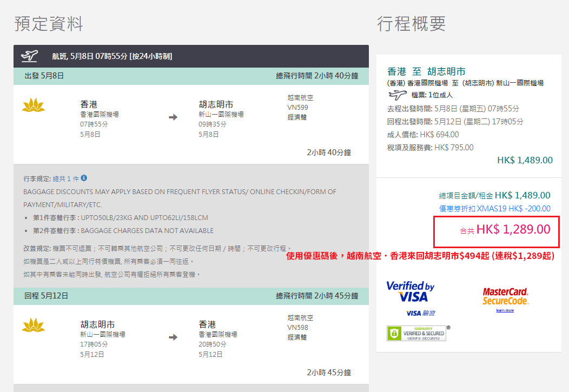Open the learn more link under MasterCard SecureCode
The height and width of the screenshot is (392, 569).
pyautogui.click(x=505, y=310)
